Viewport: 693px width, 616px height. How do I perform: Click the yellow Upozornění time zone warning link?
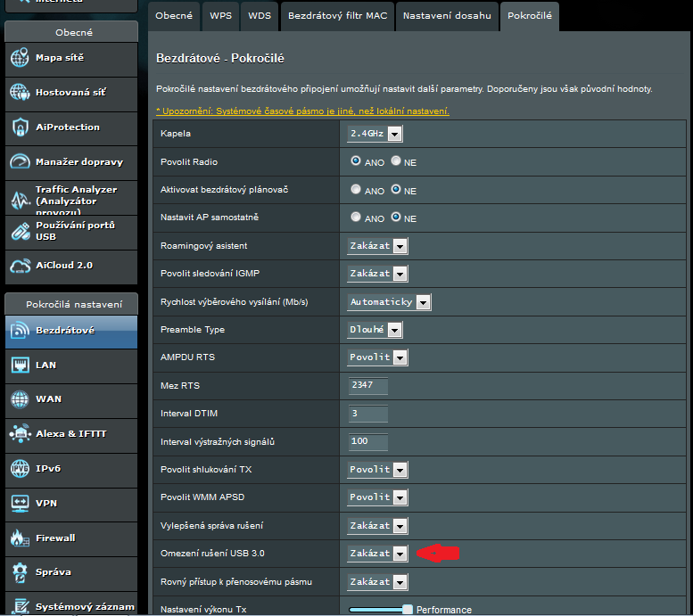[302, 111]
